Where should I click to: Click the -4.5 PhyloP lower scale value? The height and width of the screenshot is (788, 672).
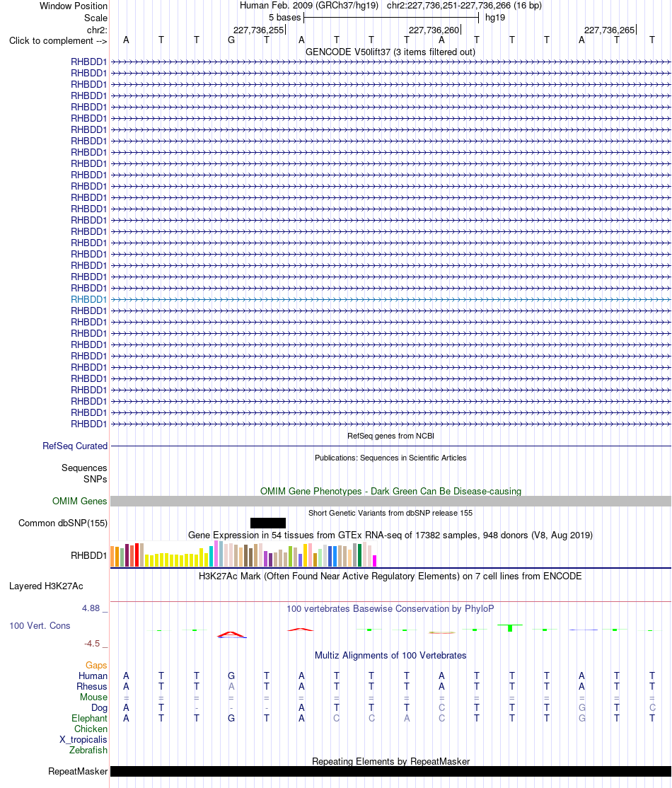pyautogui.click(x=92, y=643)
